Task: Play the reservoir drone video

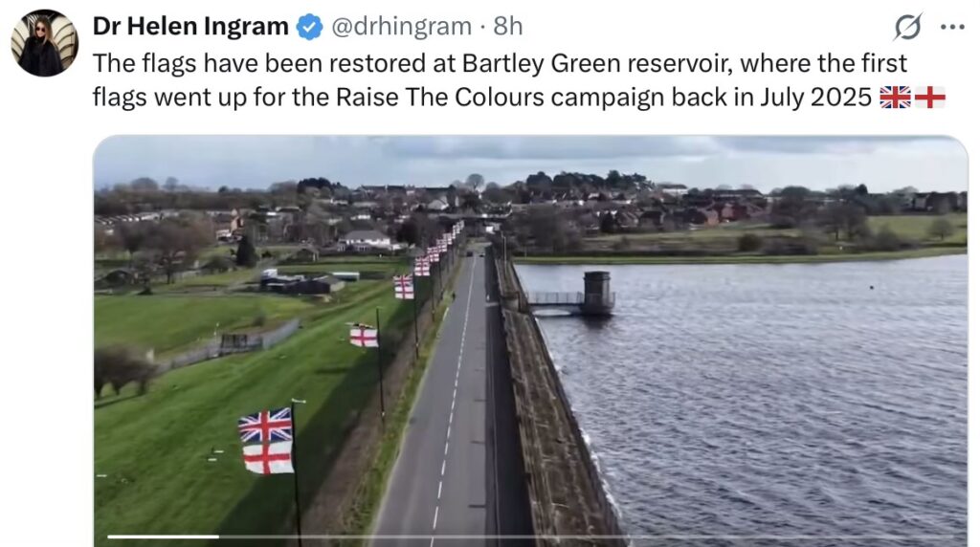Action: [530, 341]
